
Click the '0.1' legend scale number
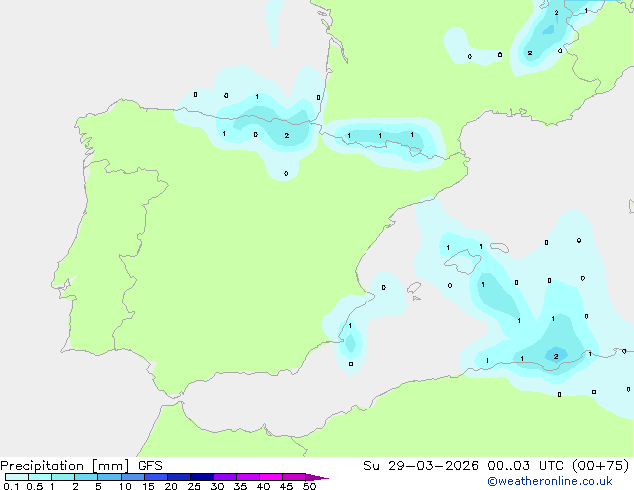point(11,486)
